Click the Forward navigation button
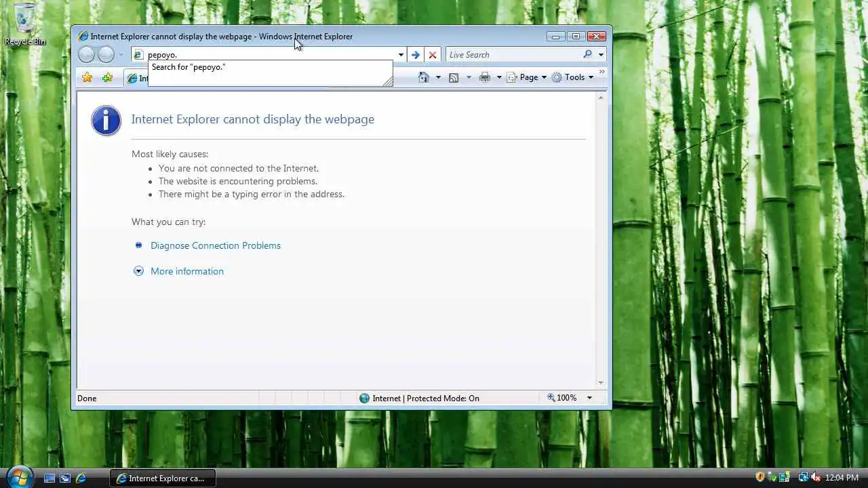The height and width of the screenshot is (488, 868). (x=106, y=55)
